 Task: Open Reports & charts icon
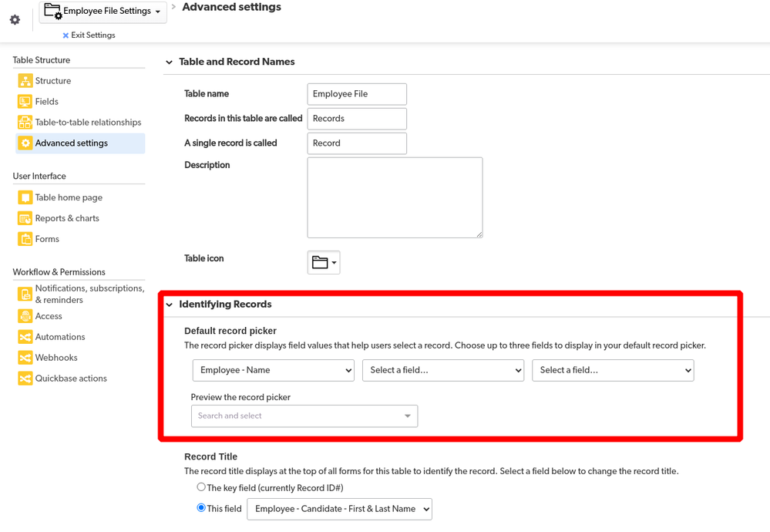25,218
